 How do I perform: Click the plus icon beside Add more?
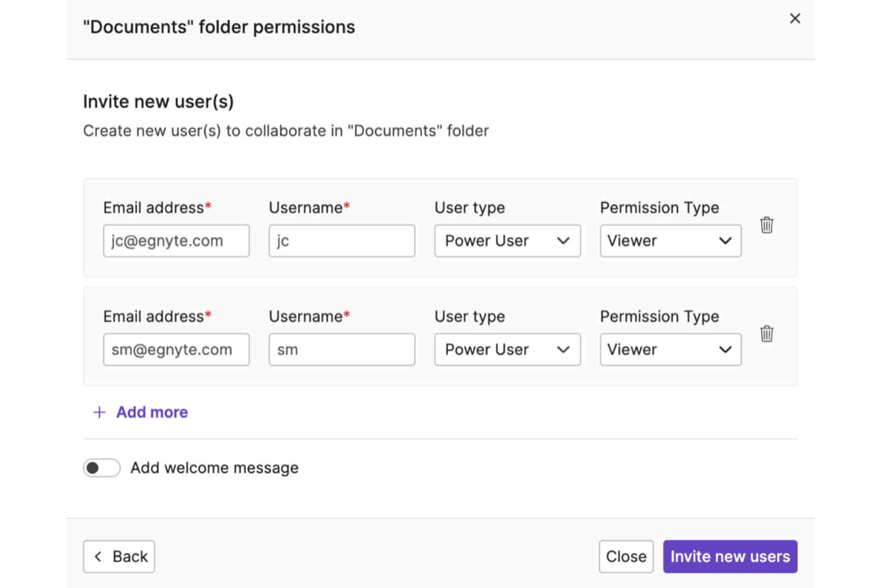100,412
